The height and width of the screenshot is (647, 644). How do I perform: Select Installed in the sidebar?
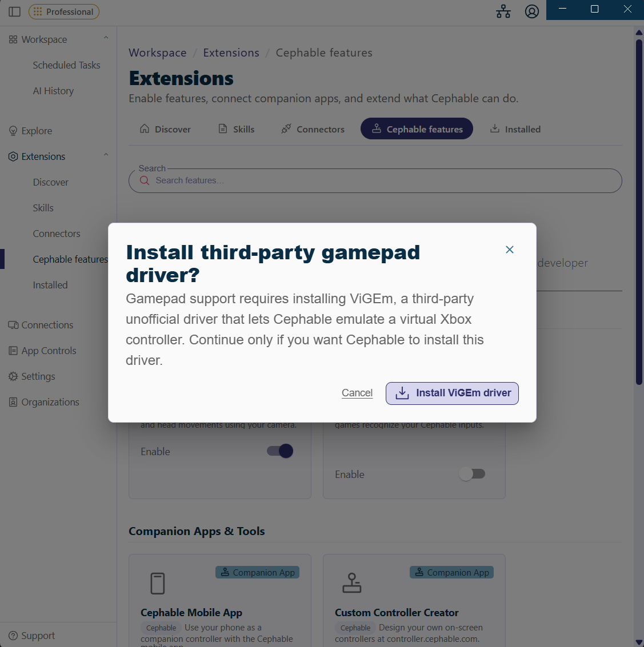click(50, 285)
